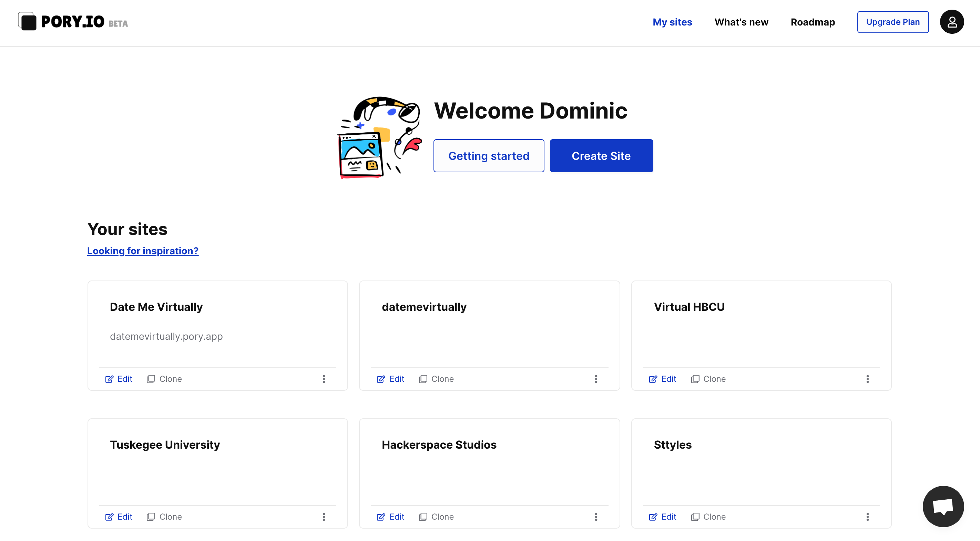Screen dimensions: 980x541
Task: Open the chat support bubble
Action: coord(943,506)
